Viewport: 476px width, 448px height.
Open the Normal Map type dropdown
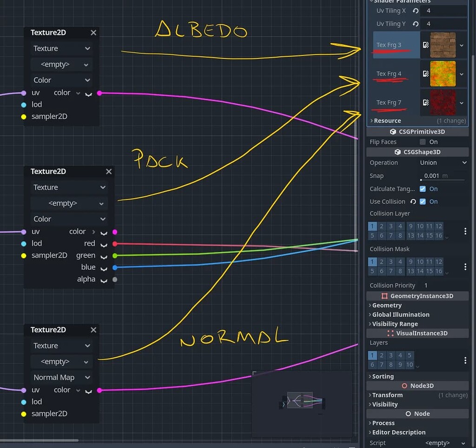(61, 377)
